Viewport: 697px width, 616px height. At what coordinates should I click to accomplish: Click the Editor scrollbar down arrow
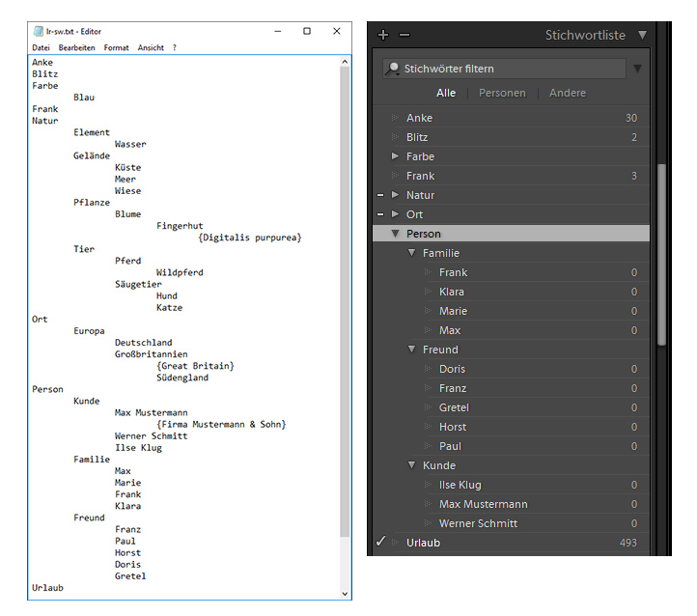tap(345, 594)
